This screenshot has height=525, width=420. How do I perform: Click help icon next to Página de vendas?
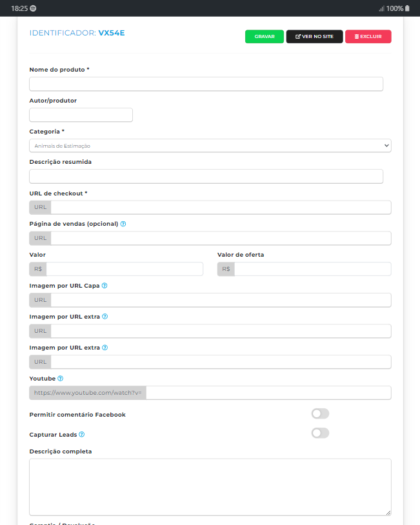coord(123,224)
